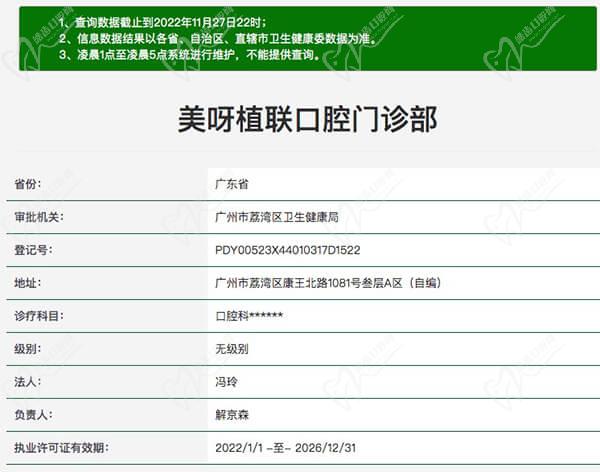600x472 pixels.
Task: Select the responsible person 解京森
Action: pyautogui.click(x=232, y=415)
